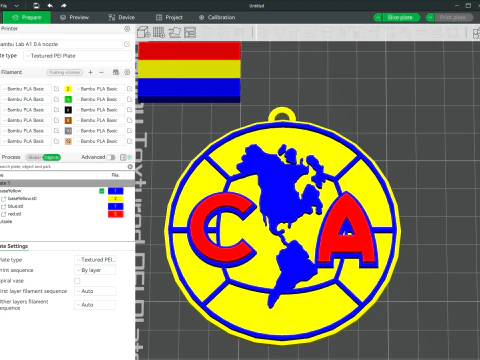
Task: Open filament 8 Bambu PLA Basic dropdown
Action: 99,120
